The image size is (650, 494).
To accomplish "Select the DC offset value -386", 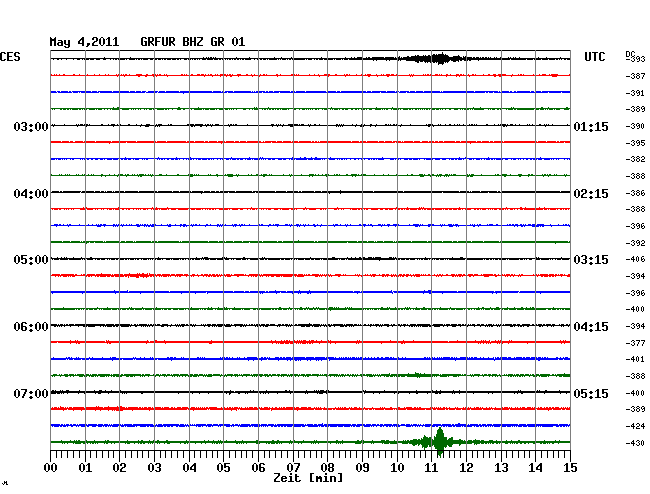I will [635, 193].
